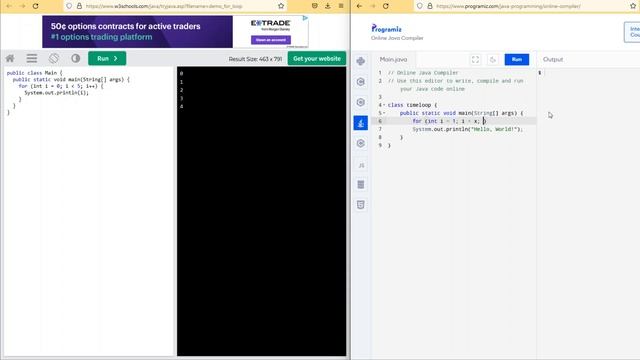
Task: Click the AdChoices triangle icon on ad
Action: click(x=305, y=18)
